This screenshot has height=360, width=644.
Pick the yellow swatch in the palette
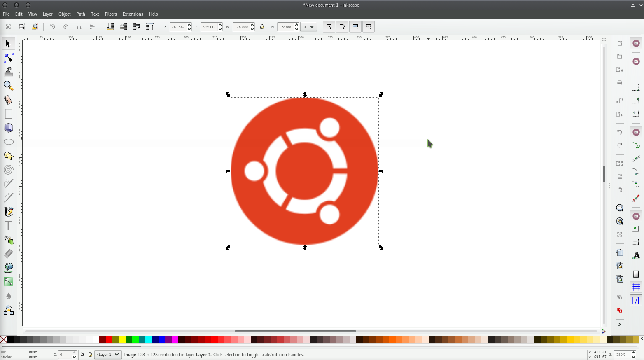tap(122, 339)
